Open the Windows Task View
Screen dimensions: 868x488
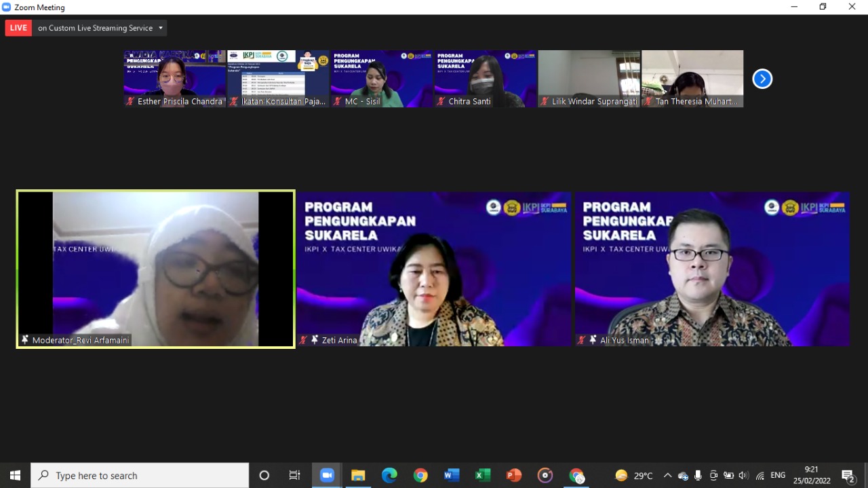click(295, 475)
